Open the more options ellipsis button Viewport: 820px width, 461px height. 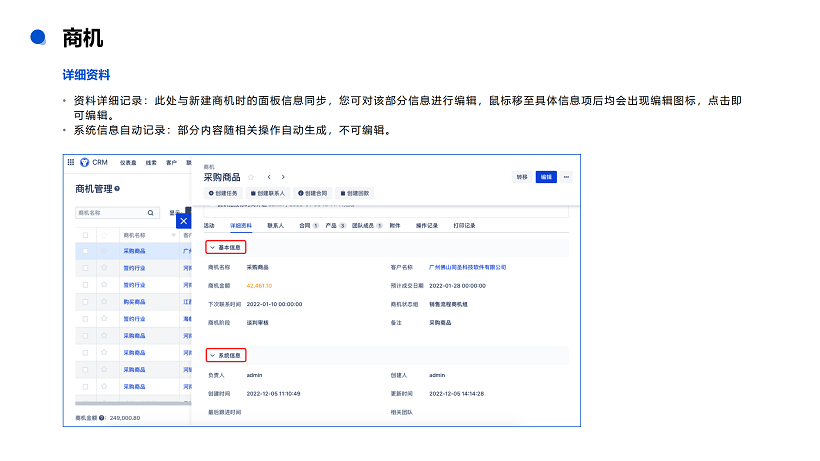[566, 177]
